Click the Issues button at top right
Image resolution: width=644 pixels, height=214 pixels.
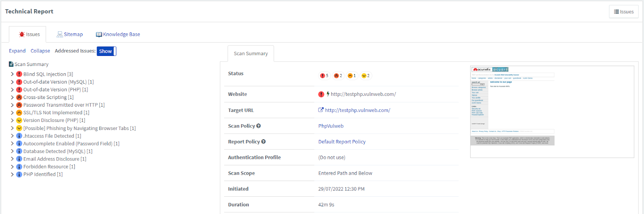click(623, 12)
